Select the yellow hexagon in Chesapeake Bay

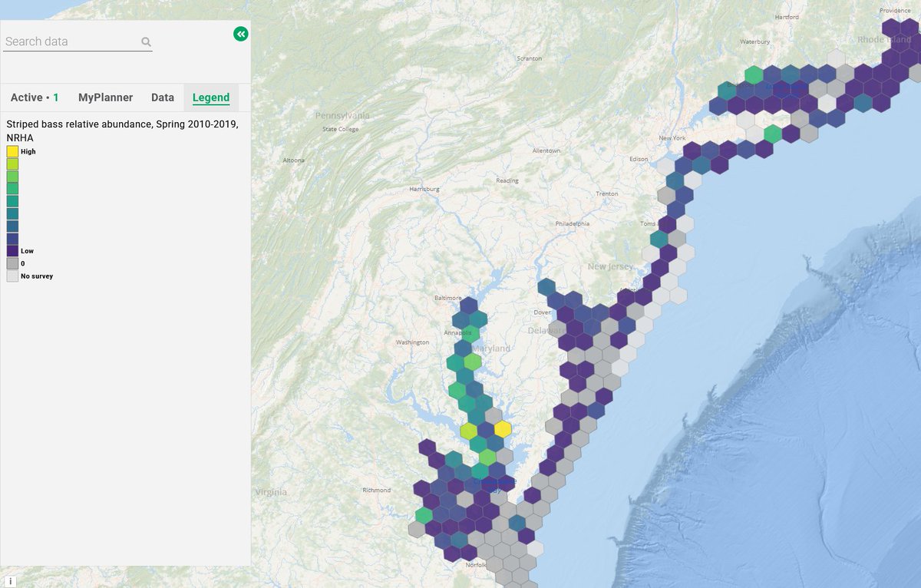pyautogui.click(x=503, y=430)
